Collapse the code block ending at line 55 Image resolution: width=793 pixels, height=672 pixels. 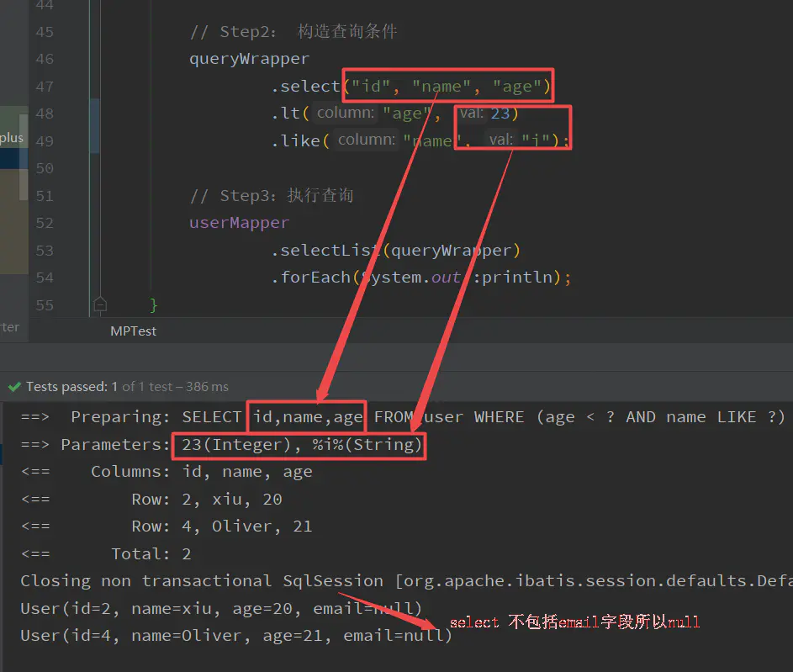click(x=100, y=304)
